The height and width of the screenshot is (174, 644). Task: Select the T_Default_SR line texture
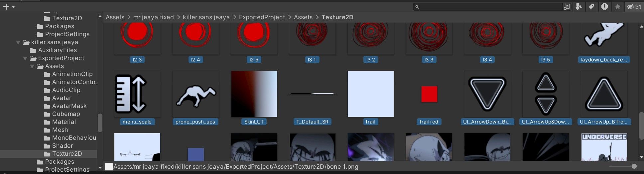(x=312, y=94)
